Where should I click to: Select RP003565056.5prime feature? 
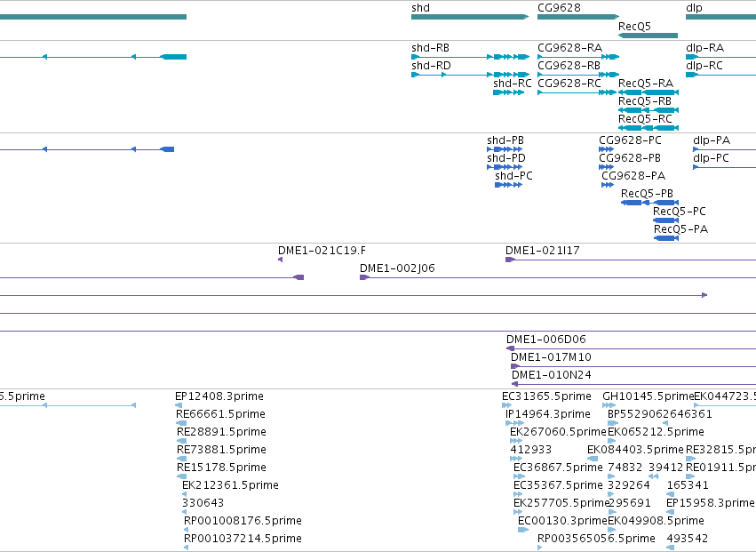596,539
